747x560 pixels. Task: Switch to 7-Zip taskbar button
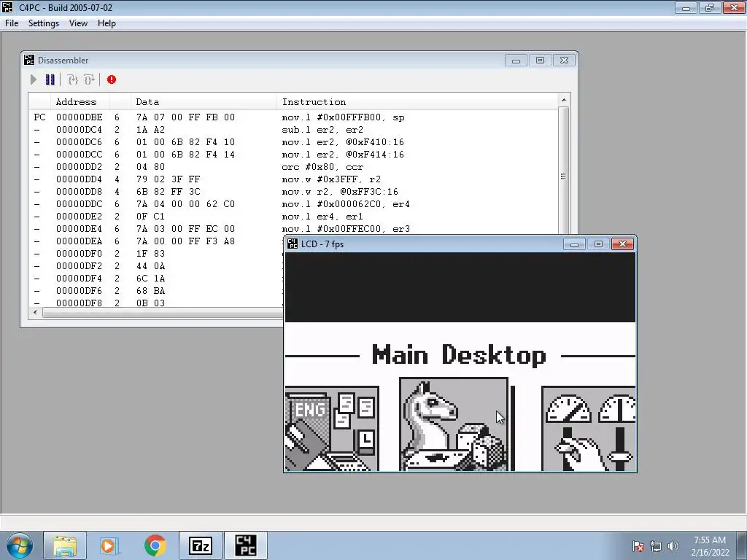click(x=200, y=545)
